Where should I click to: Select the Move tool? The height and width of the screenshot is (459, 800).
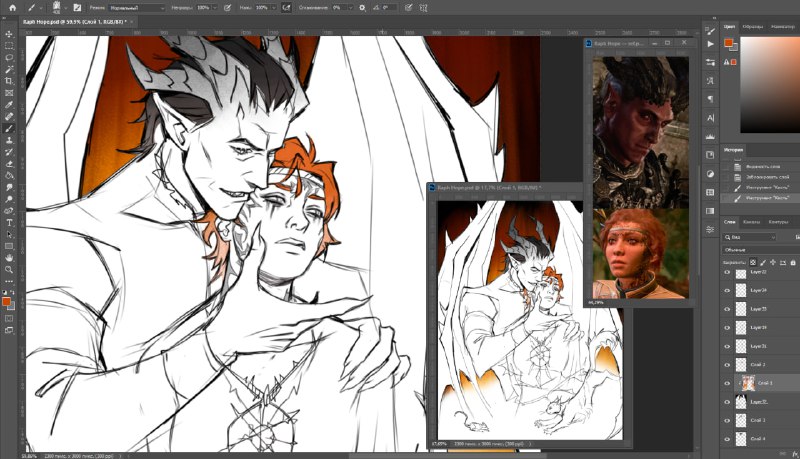coord(9,34)
